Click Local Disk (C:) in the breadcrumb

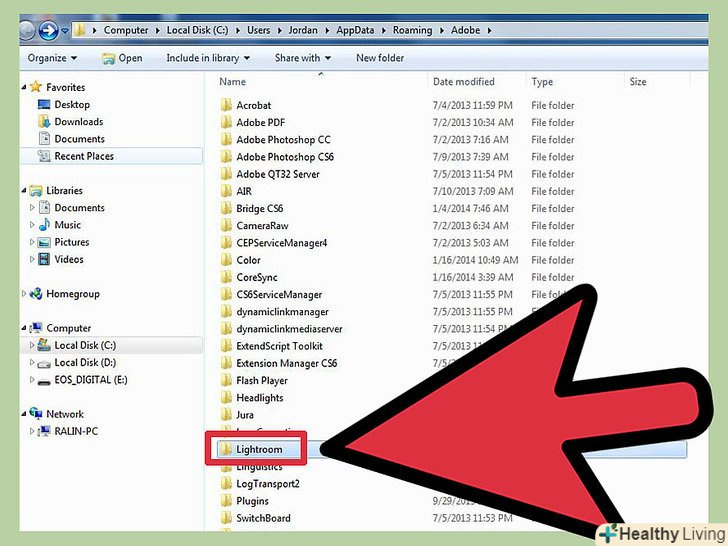(197, 30)
